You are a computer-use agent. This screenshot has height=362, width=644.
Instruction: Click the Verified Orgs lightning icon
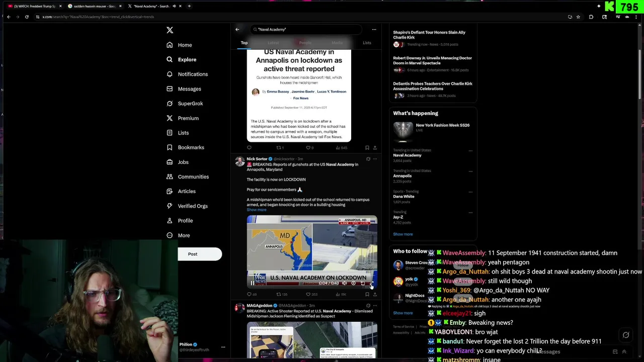[170, 206]
